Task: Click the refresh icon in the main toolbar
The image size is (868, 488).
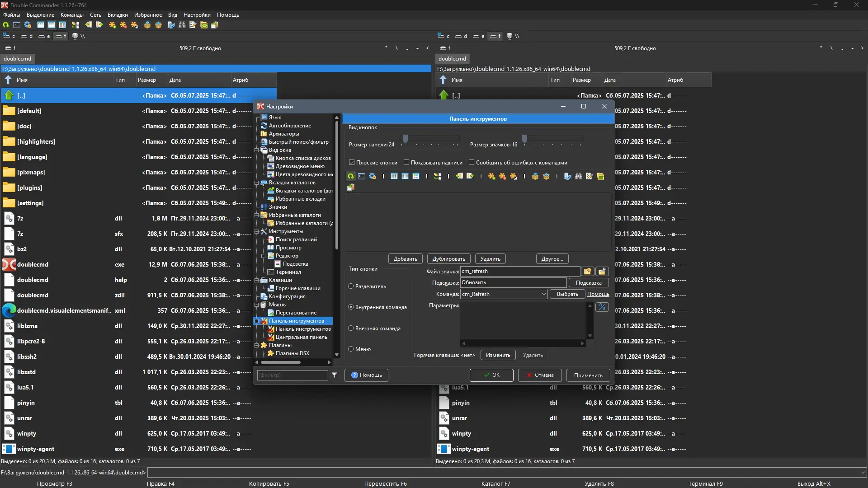Action: (6, 25)
